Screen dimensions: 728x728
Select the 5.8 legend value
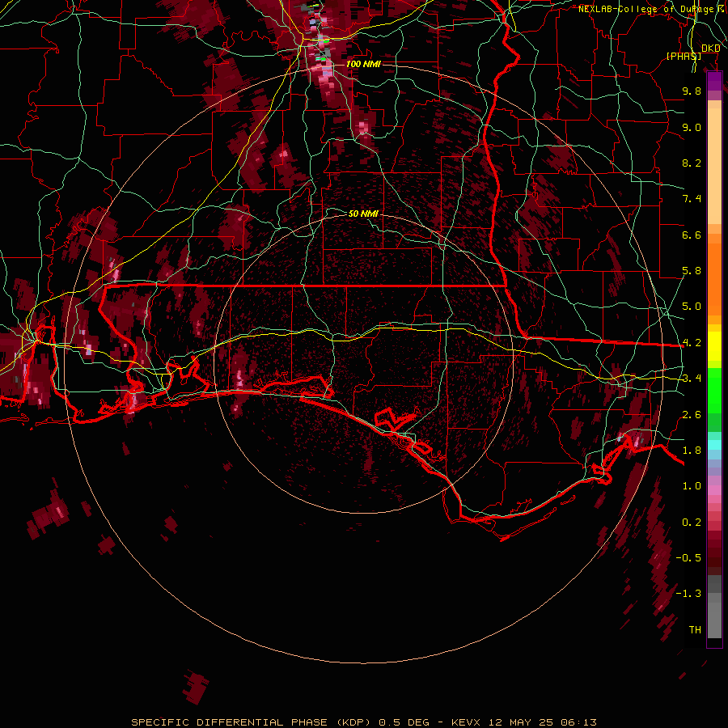coord(692,271)
